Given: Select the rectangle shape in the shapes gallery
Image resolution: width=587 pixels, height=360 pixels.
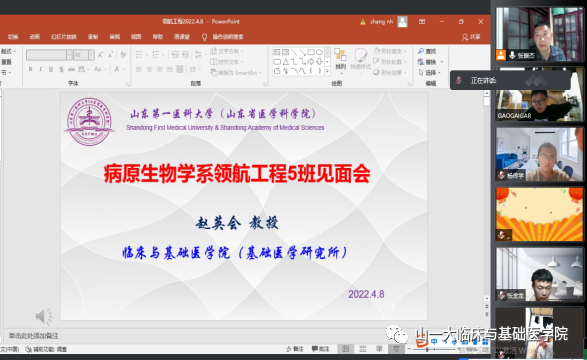Looking at the screenshot, I should (310, 52).
